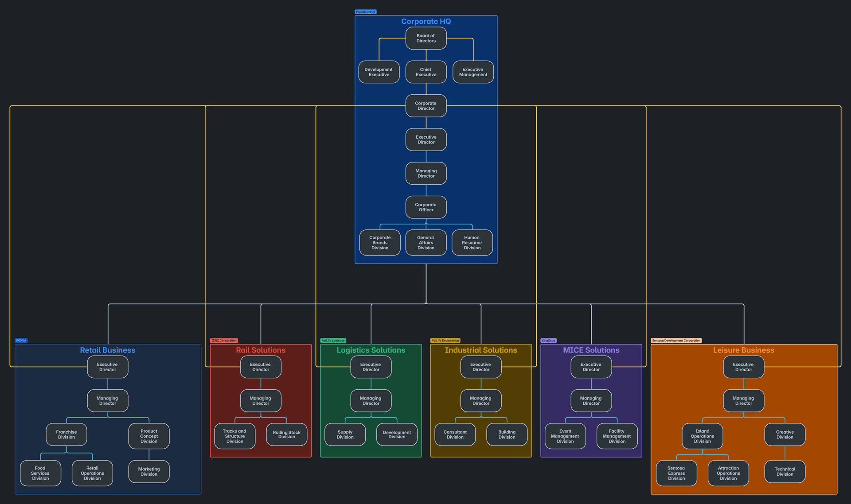Click the Development Division node
Screen dimensions: 851x504
(x=397, y=434)
